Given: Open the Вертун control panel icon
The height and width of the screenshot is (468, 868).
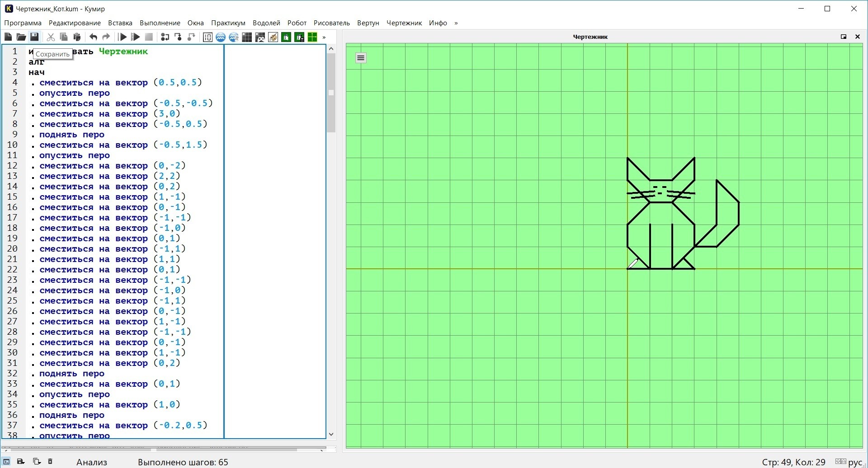Looking at the screenshot, I should (299, 37).
